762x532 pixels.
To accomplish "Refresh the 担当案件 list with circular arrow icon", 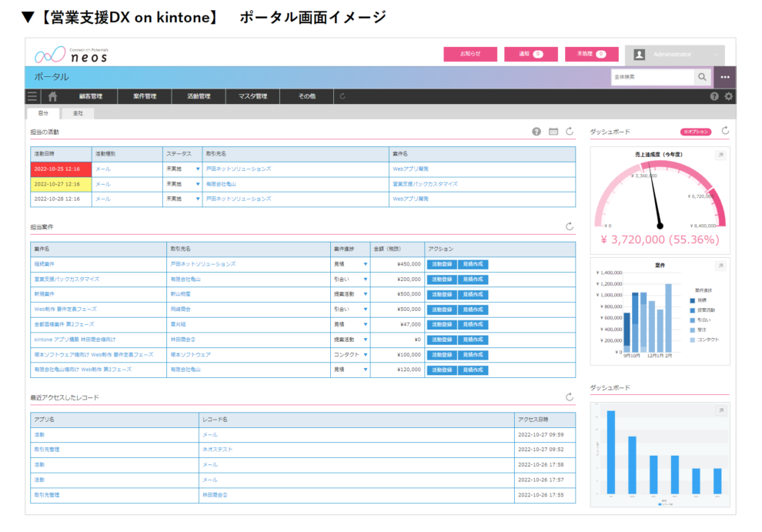I will (570, 226).
